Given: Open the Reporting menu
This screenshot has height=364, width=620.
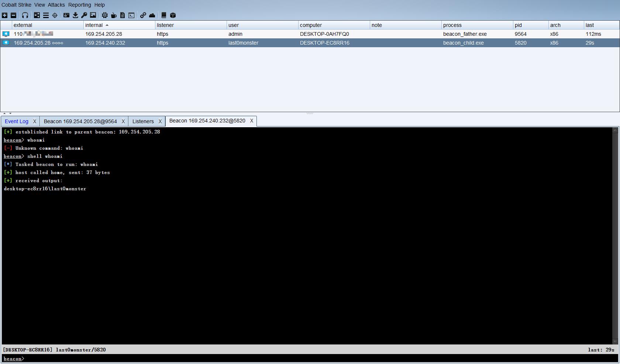Looking at the screenshot, I should click(x=79, y=5).
